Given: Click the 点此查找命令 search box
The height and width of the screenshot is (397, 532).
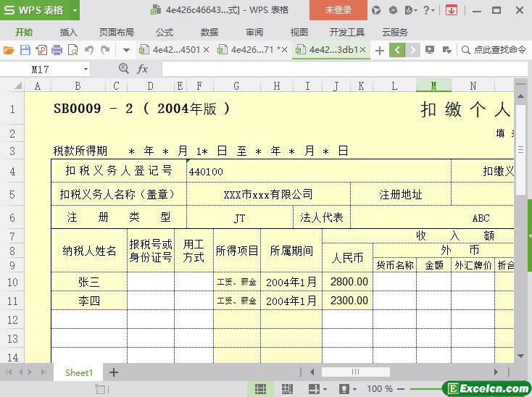Looking at the screenshot, I should 494,50.
